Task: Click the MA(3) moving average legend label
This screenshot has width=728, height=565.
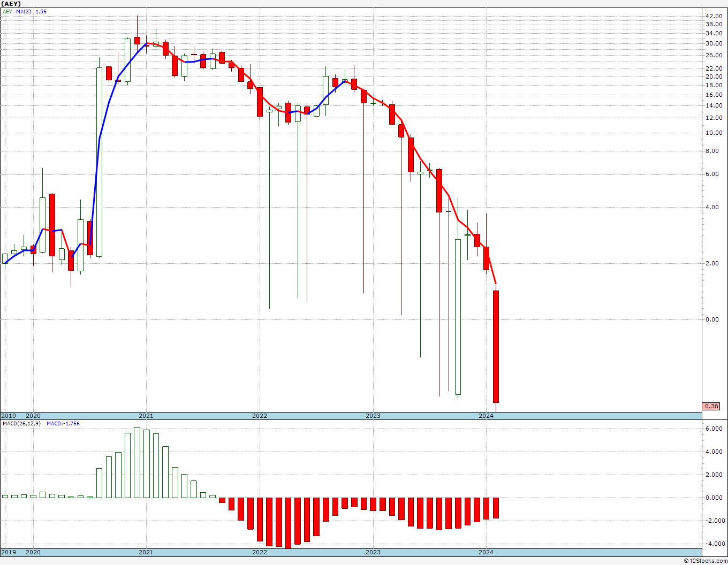Action: (x=24, y=11)
